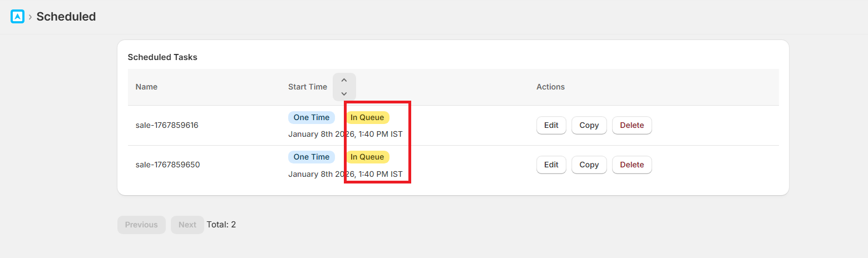Open Edit for task sale-1767859650

click(551, 165)
